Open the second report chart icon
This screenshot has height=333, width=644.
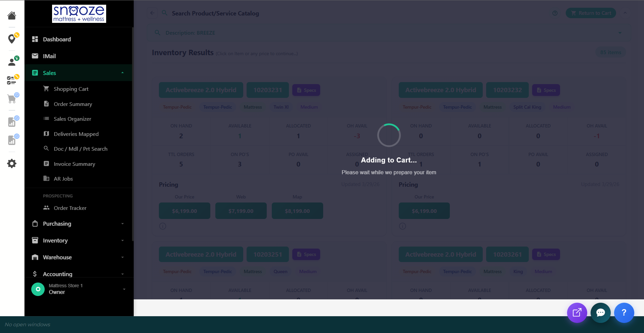[x=12, y=140]
